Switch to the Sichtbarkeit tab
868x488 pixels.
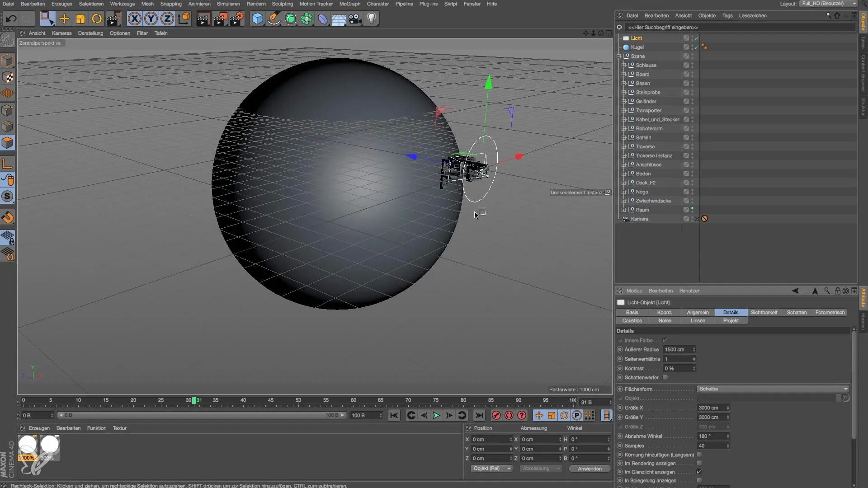click(x=764, y=312)
